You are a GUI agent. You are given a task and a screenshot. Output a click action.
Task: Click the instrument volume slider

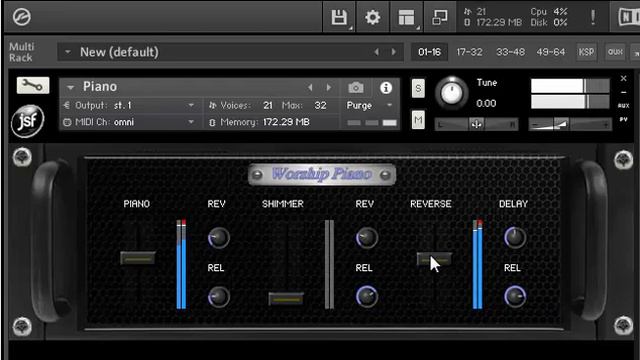click(x=570, y=124)
